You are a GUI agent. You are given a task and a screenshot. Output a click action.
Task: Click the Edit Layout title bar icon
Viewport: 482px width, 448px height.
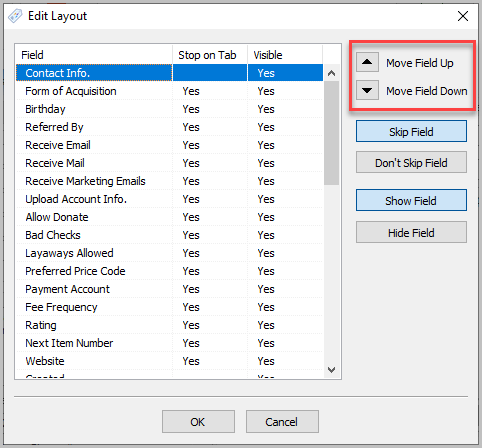click(x=15, y=16)
